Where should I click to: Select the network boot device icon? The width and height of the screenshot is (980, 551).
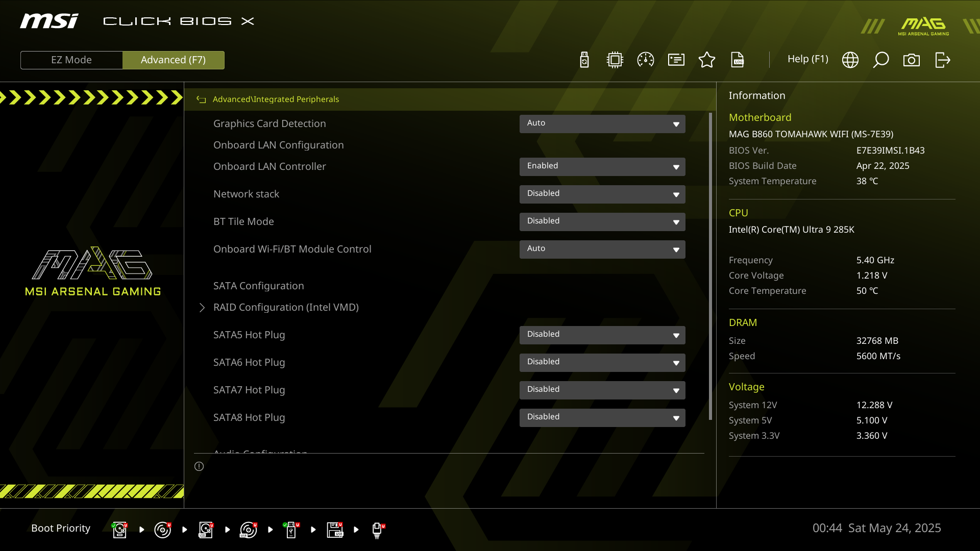pos(378,530)
